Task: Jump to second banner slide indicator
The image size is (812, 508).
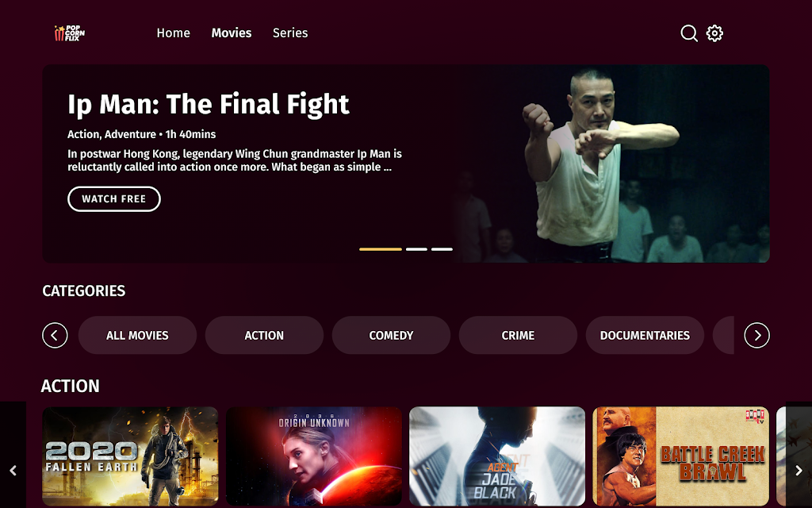Action: pyautogui.click(x=416, y=249)
